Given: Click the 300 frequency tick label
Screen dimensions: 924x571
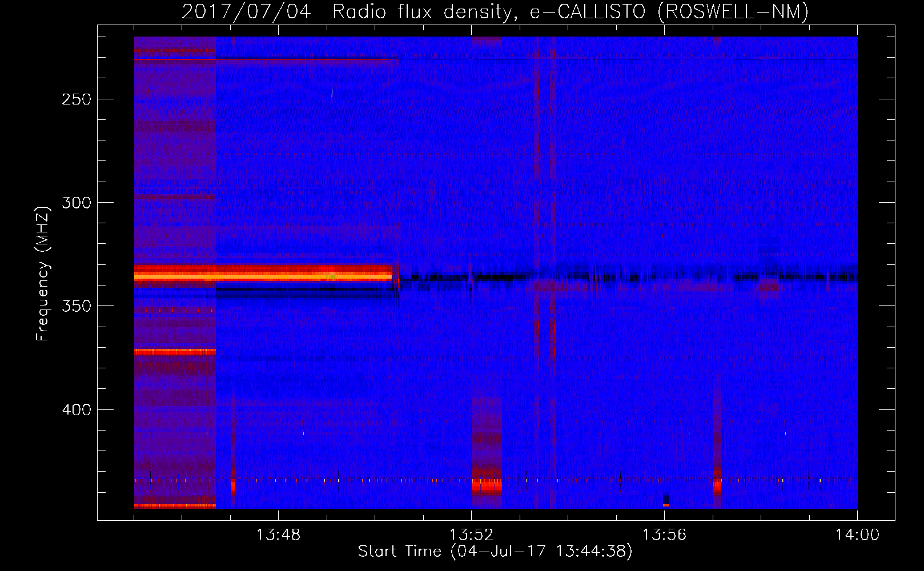Looking at the screenshot, I should [x=77, y=203].
